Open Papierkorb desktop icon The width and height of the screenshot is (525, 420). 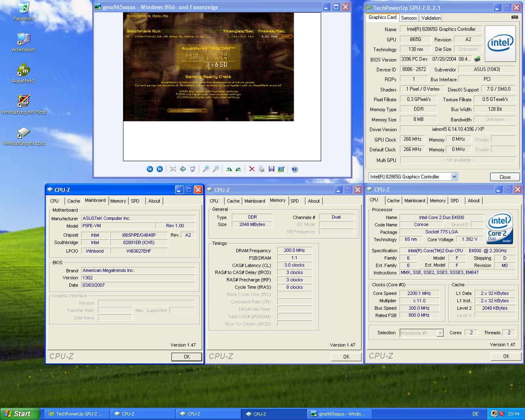[x=23, y=11]
